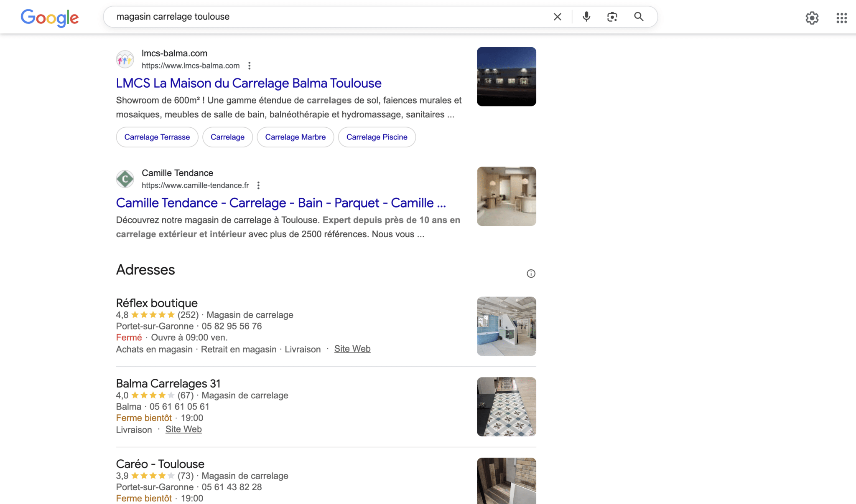Select the Carrelage Terrasse chip
The image size is (856, 504).
pos(157,137)
